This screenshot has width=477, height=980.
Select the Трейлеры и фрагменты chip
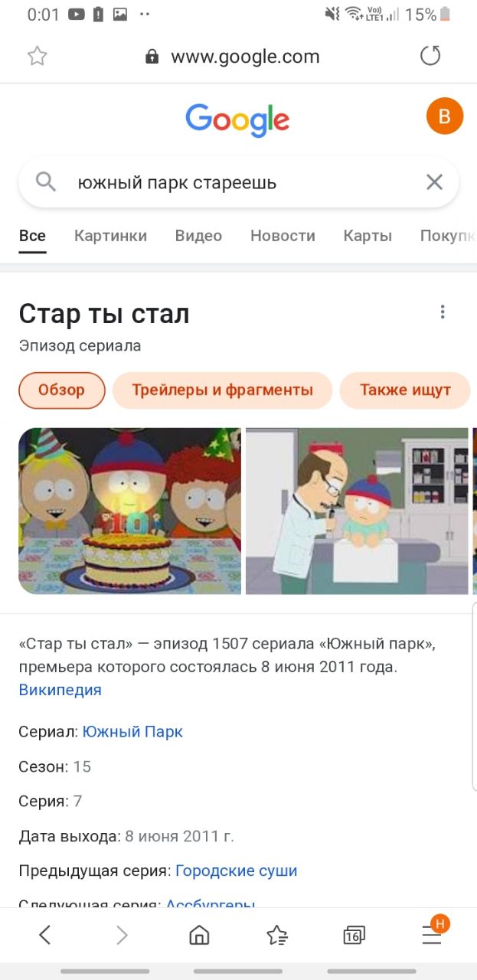tap(222, 390)
